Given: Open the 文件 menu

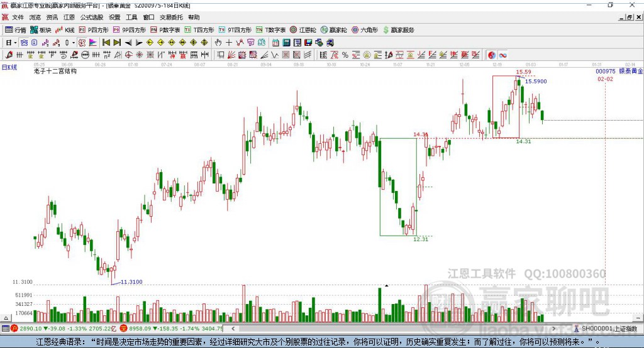Looking at the screenshot, I should click(18, 17).
